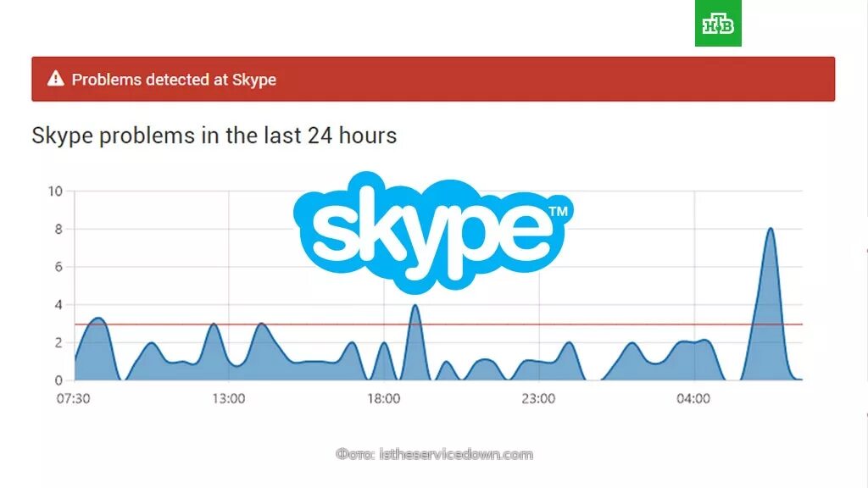This screenshot has height=488, width=868.
Task: Click the 8 label on y-axis
Action: [x=58, y=229]
